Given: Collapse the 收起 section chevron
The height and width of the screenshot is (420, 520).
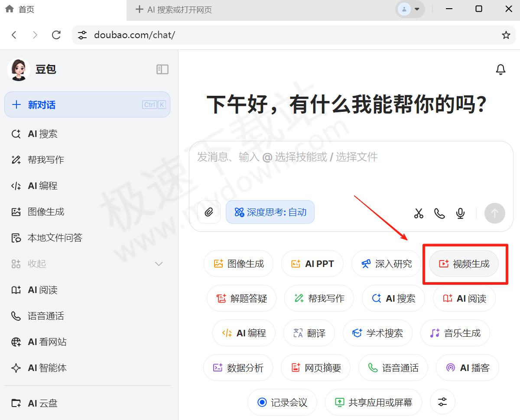Looking at the screenshot, I should click(159, 264).
